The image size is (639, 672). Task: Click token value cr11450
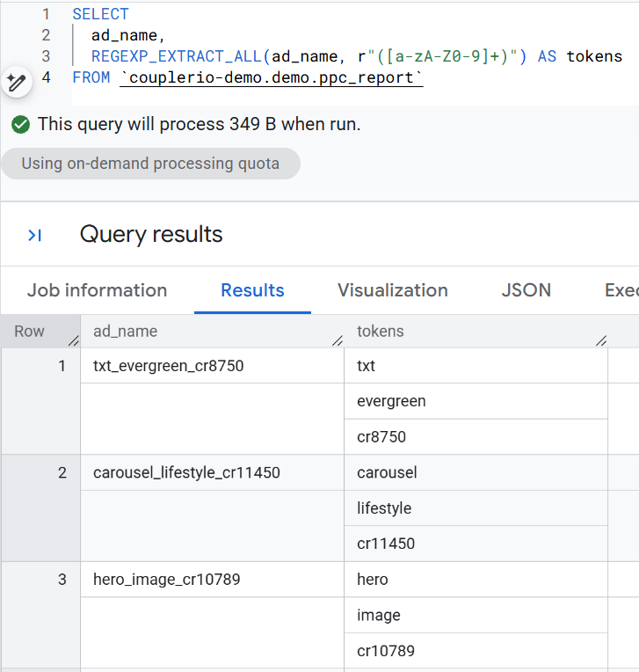click(476, 544)
